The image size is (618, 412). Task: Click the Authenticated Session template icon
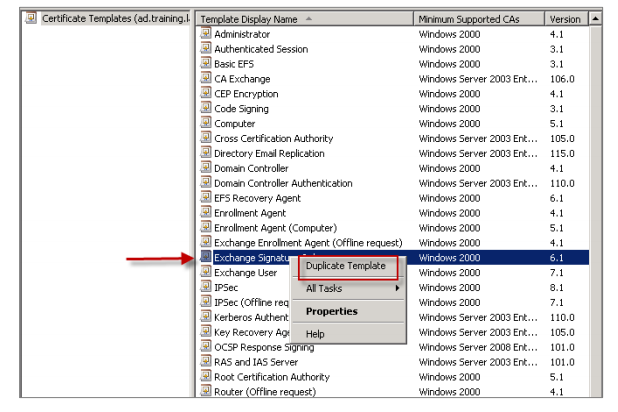point(206,48)
